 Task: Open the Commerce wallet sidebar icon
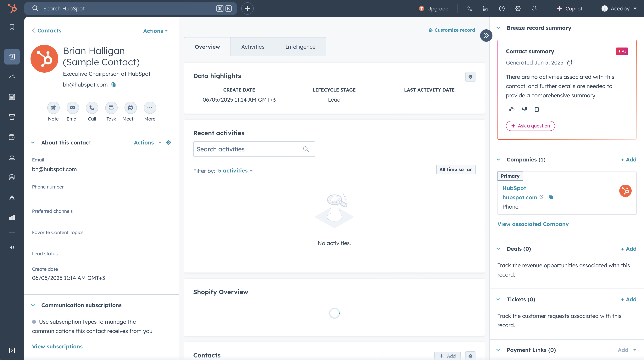[x=12, y=137]
